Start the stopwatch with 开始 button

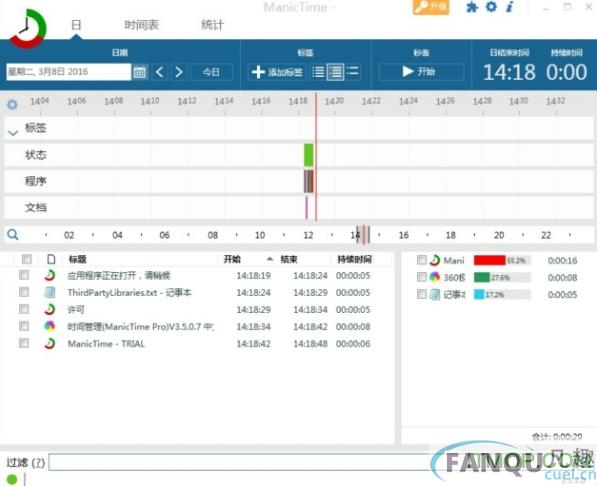point(421,72)
